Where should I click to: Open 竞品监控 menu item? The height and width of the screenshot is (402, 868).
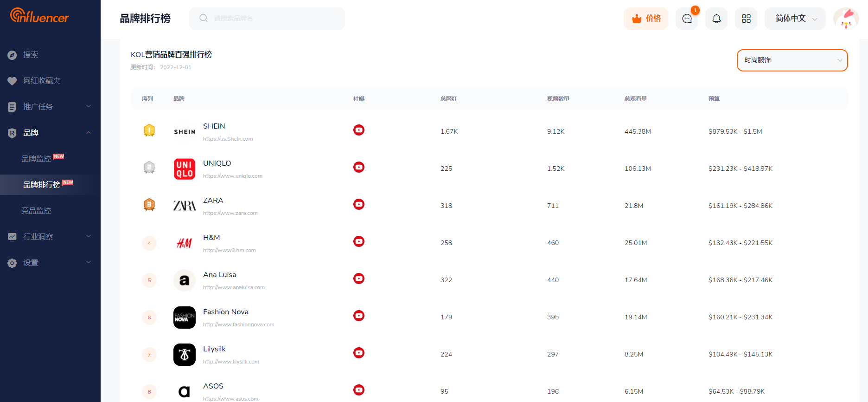click(x=36, y=211)
